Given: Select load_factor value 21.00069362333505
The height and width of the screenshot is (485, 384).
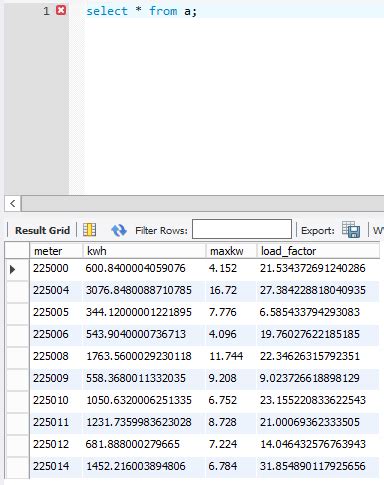Looking at the screenshot, I should [318, 422].
